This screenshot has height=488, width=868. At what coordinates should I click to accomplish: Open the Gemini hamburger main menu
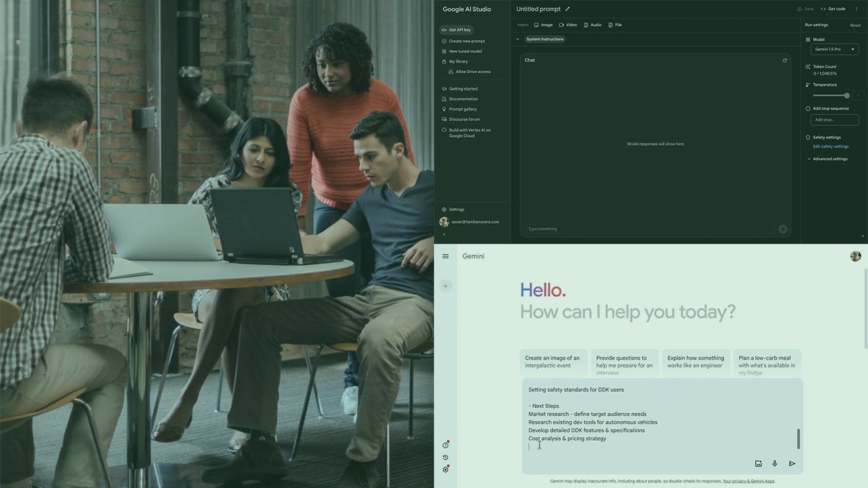click(x=446, y=256)
